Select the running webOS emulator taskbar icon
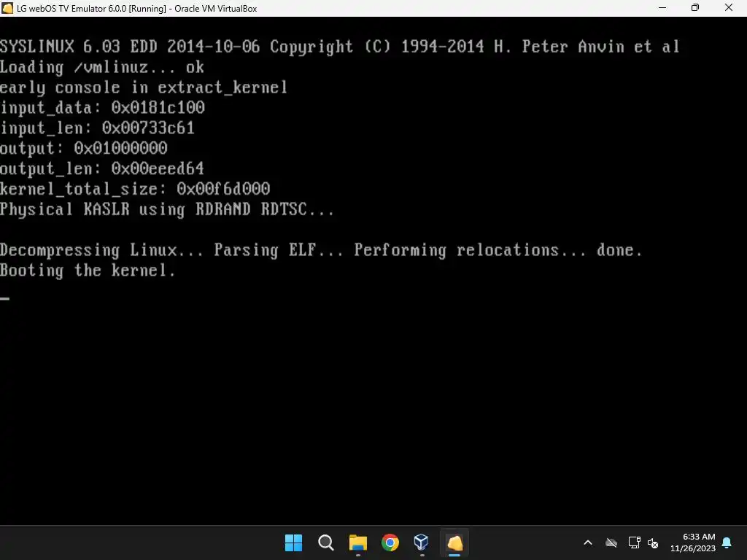The image size is (747, 560). (x=454, y=542)
